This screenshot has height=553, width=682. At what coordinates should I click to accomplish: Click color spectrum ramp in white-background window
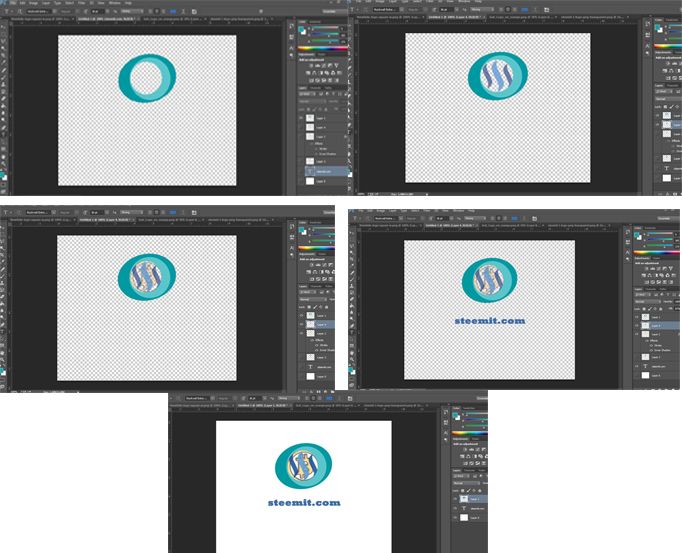point(470,433)
